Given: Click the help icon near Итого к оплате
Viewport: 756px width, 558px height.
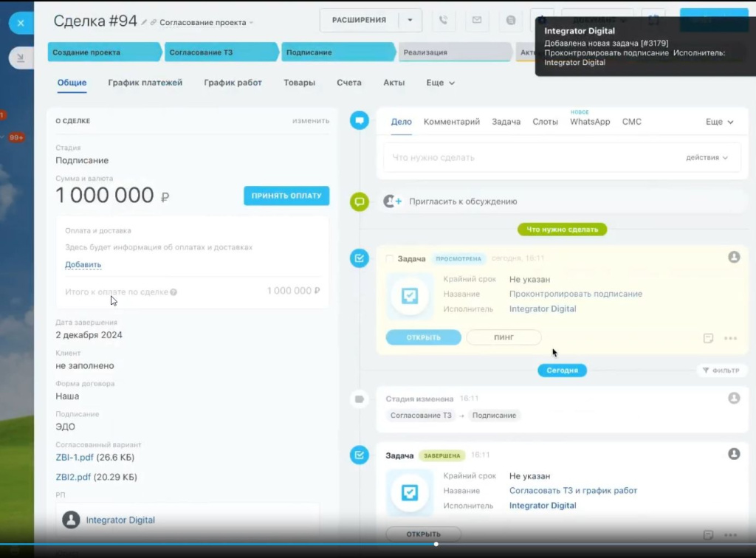Looking at the screenshot, I should pyautogui.click(x=173, y=292).
